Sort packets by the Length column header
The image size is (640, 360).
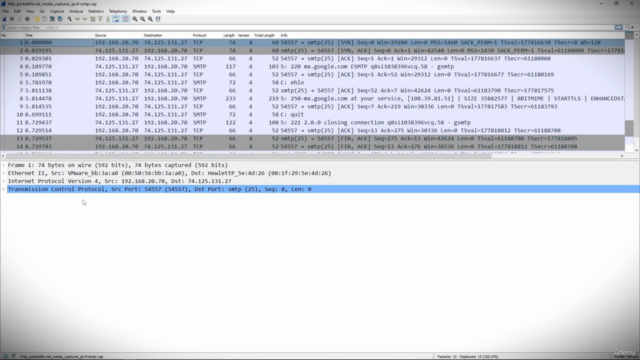pyautogui.click(x=229, y=36)
